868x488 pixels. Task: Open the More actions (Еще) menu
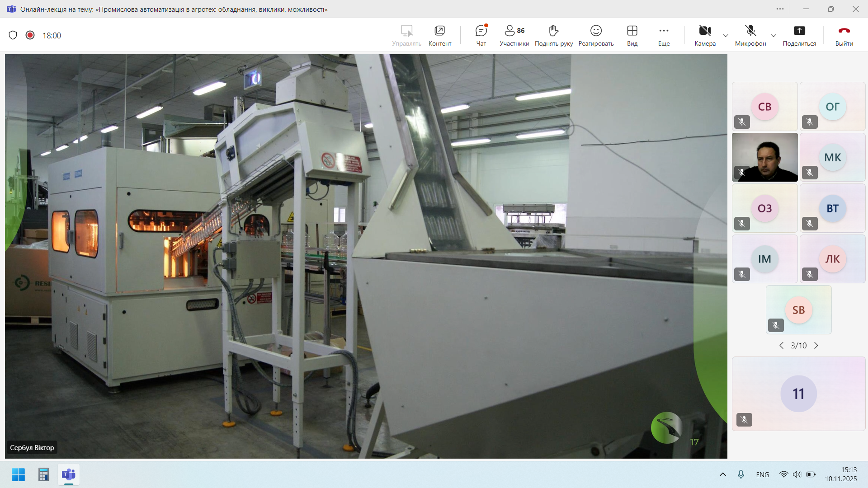[x=664, y=35]
